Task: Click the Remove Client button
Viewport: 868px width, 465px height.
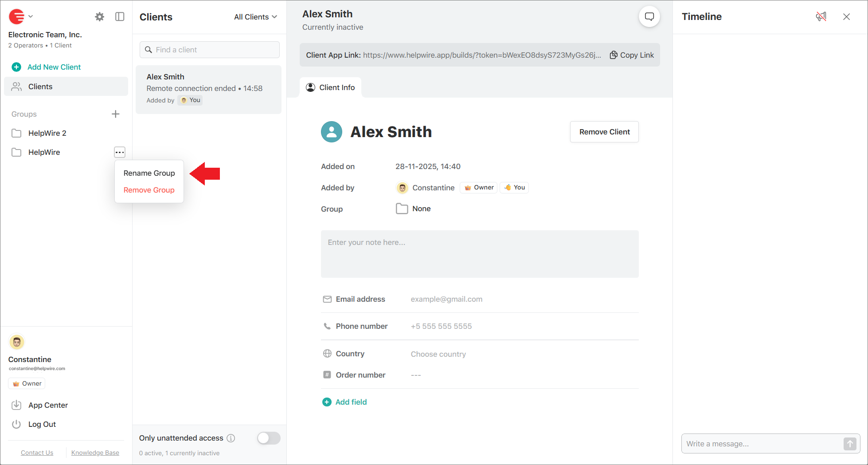Action: click(x=604, y=132)
